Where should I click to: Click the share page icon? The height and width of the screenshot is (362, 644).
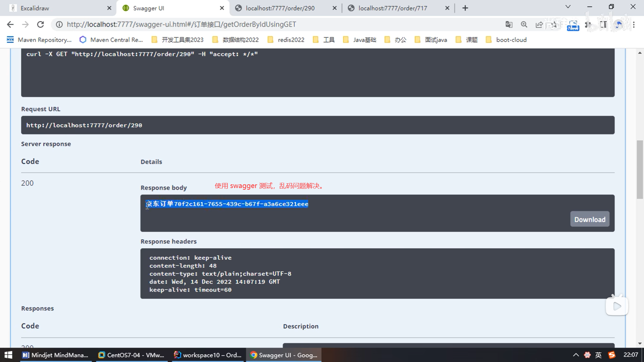point(539,24)
